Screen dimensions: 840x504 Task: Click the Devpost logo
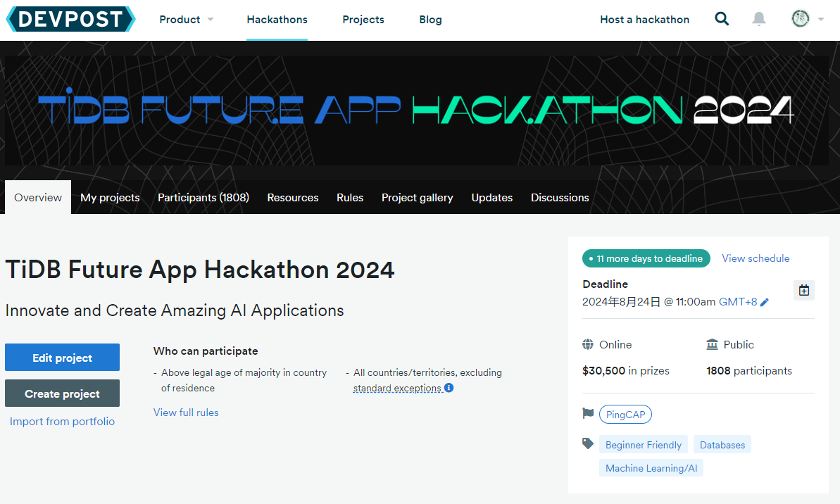[70, 19]
